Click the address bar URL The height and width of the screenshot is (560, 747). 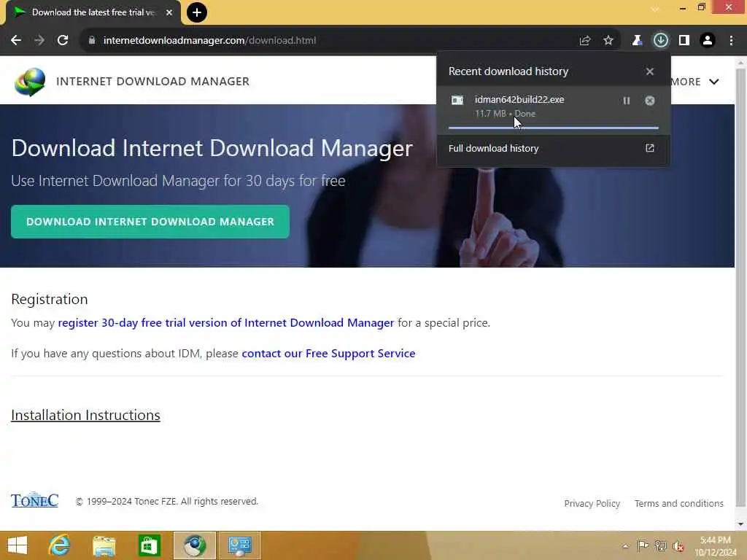pyautogui.click(x=209, y=41)
